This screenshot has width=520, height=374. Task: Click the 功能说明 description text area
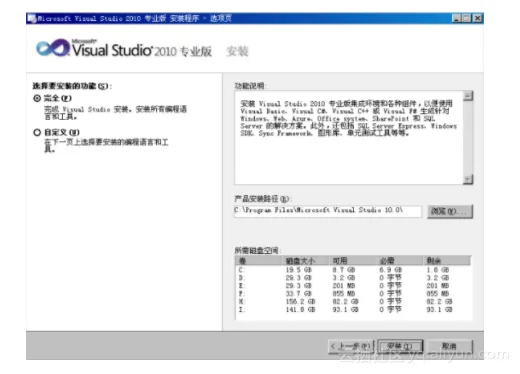[x=349, y=138]
